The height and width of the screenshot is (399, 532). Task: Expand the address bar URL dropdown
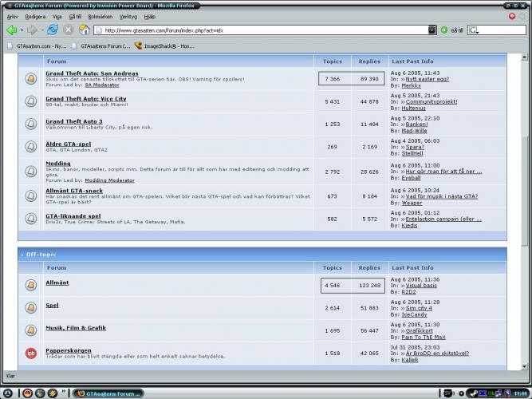[x=432, y=30]
